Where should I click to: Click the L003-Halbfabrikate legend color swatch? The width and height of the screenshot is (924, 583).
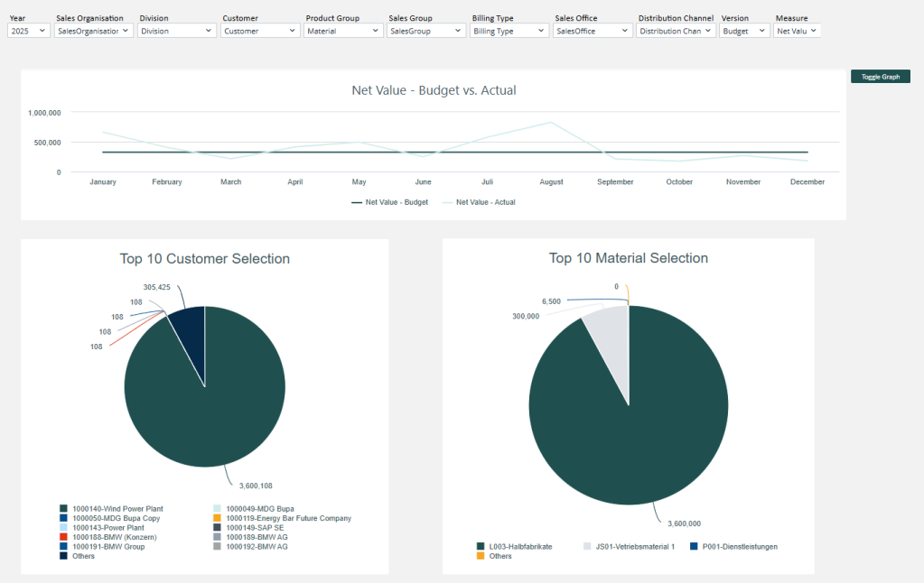click(x=481, y=546)
